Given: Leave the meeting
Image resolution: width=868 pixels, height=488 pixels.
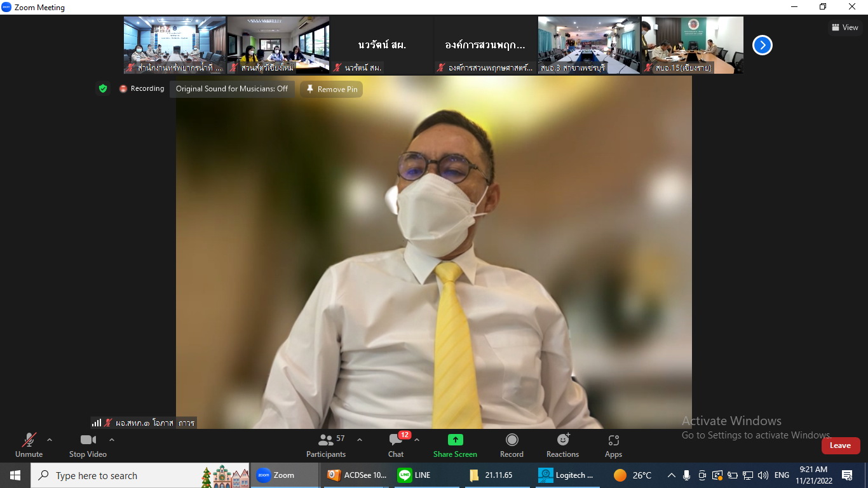Looking at the screenshot, I should point(840,445).
